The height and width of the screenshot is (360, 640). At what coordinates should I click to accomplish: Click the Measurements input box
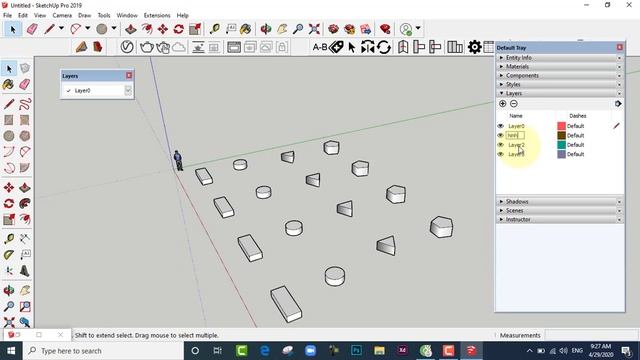point(591,335)
